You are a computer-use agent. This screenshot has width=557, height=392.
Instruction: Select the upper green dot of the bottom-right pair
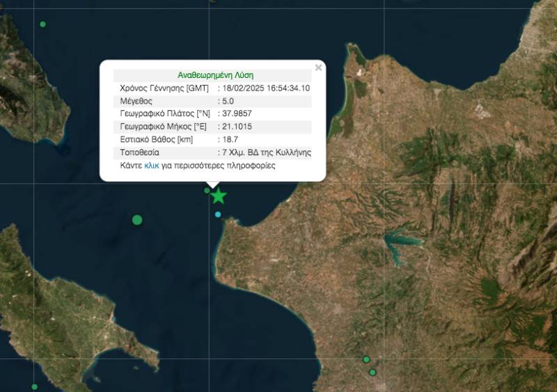[x=366, y=359]
